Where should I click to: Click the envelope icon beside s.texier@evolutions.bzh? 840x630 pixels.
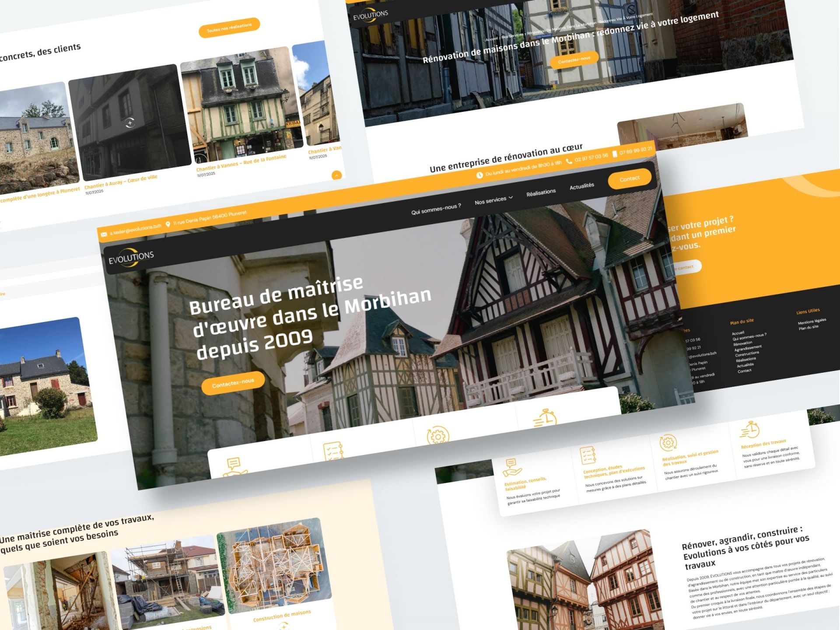[x=104, y=234]
